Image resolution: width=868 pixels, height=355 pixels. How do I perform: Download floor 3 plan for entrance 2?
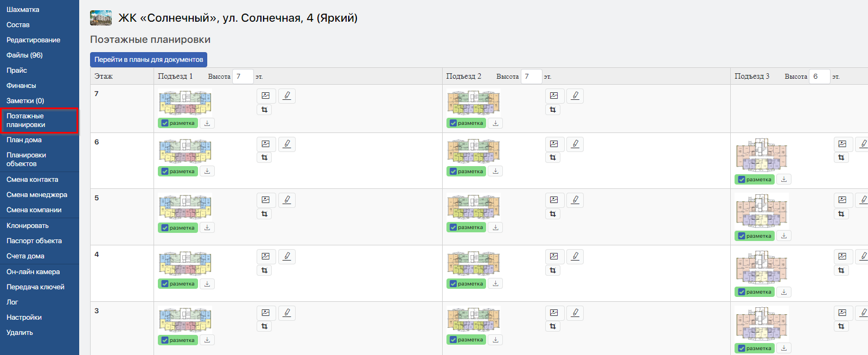(495, 340)
